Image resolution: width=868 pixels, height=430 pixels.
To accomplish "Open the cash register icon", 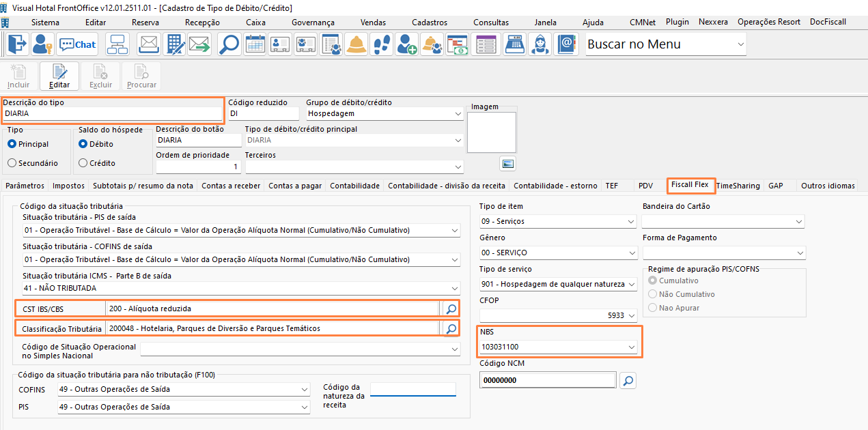I will 514,44.
